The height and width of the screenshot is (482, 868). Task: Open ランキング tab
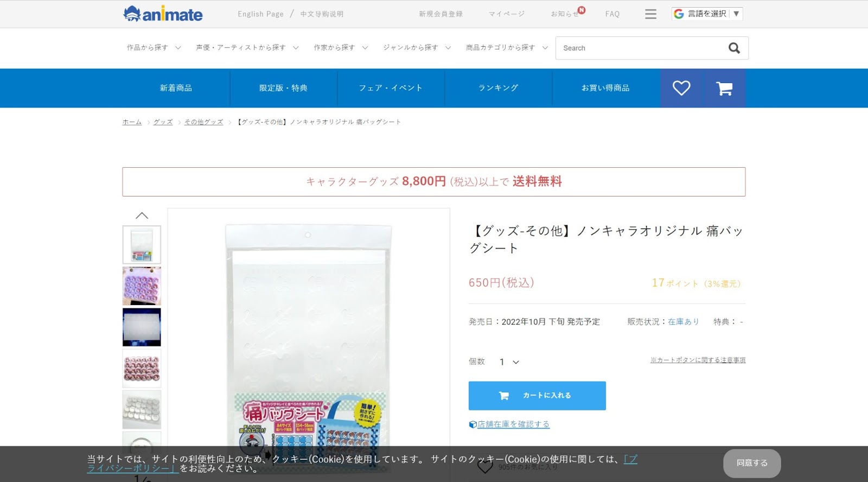click(x=498, y=88)
